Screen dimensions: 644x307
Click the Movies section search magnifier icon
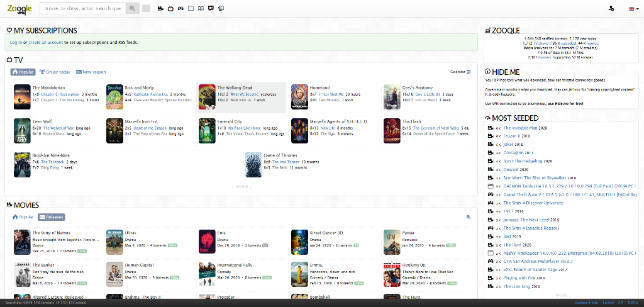pyautogui.click(x=469, y=217)
